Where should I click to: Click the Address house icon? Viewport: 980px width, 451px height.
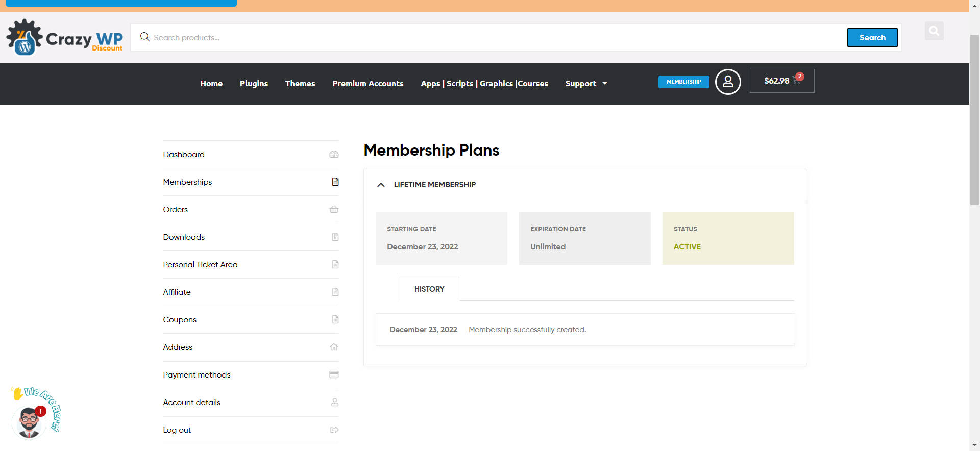pos(334,347)
